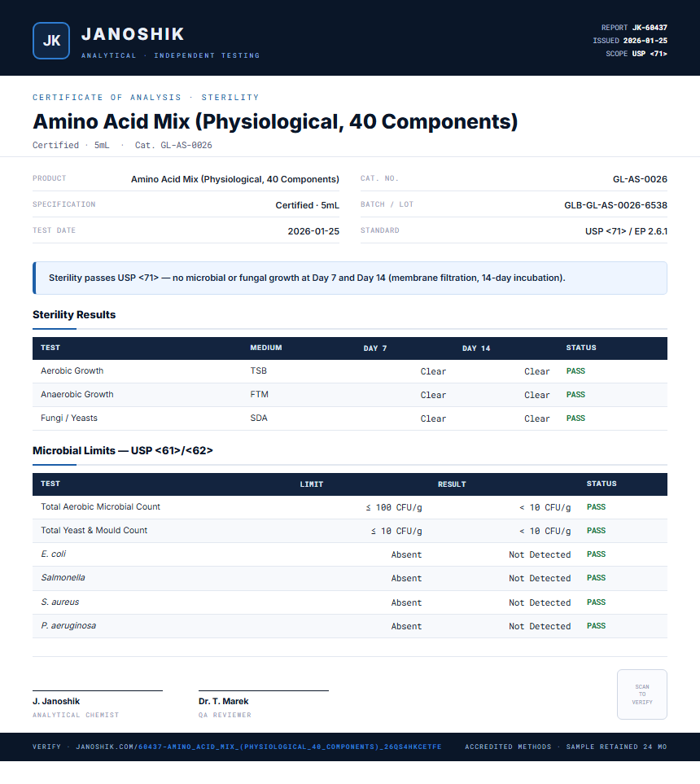Click Absent limit for E. coli
Image resolution: width=700 pixels, height=784 pixels.
406,554
